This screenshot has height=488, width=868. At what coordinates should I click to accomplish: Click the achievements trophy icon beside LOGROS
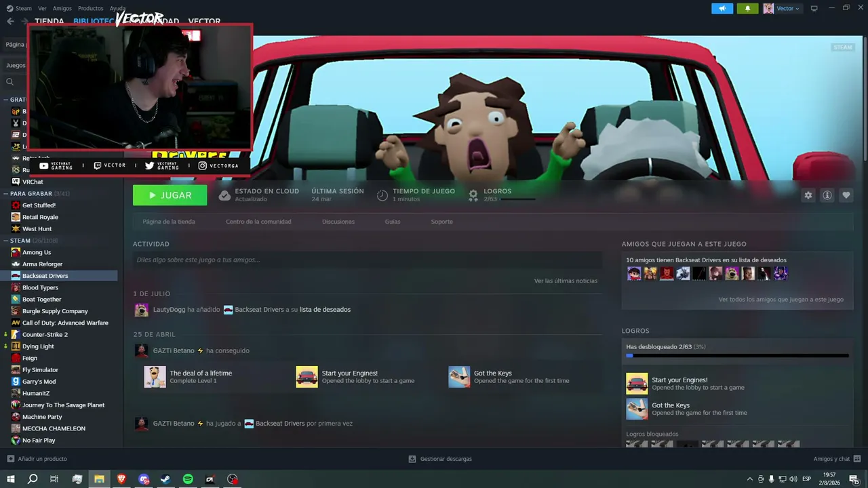tap(473, 195)
